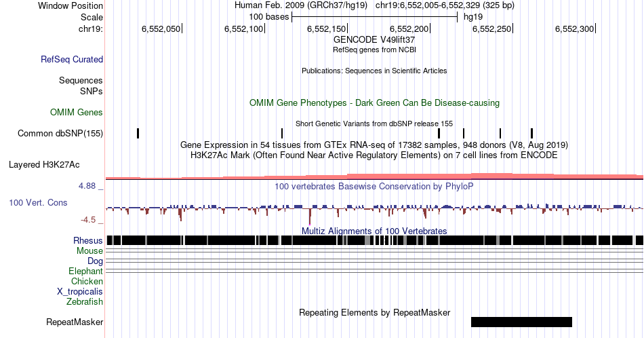Click the OMIM Gene Phenotypes track title
644x338 pixels.
pos(375,102)
